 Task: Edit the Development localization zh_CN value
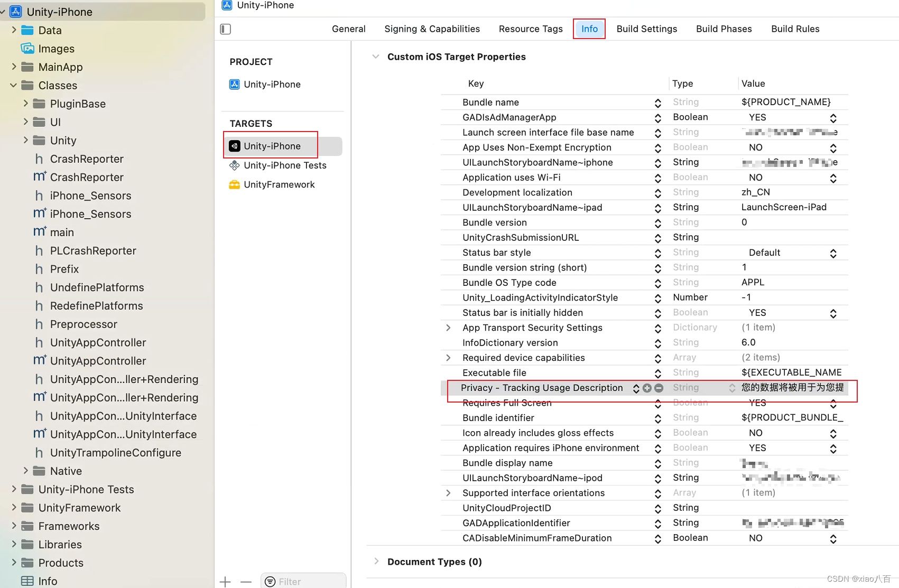[756, 192]
